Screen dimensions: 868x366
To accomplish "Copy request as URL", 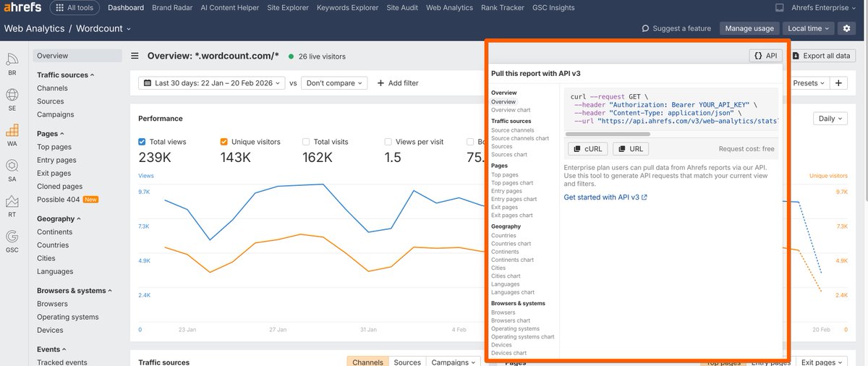I will [x=630, y=149].
